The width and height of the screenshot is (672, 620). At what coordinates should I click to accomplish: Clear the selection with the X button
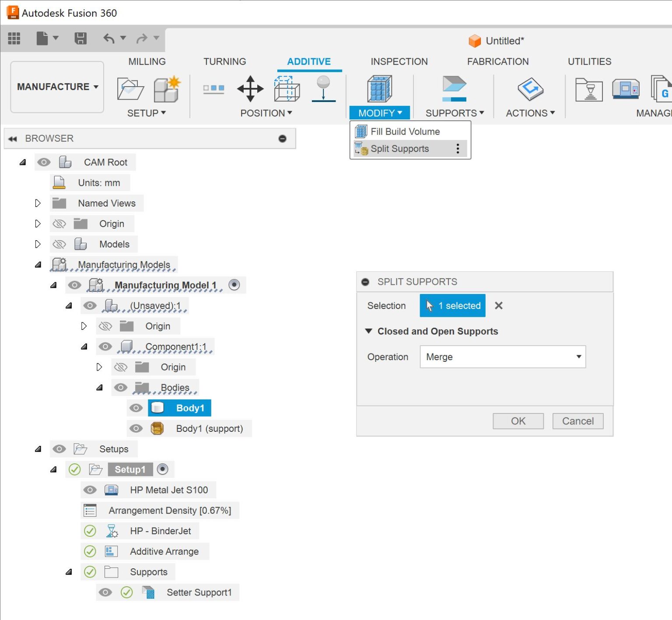point(498,305)
